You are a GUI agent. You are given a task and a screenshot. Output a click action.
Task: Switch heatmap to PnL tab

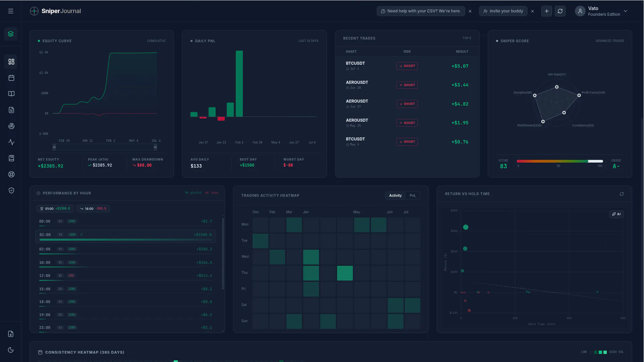(413, 196)
